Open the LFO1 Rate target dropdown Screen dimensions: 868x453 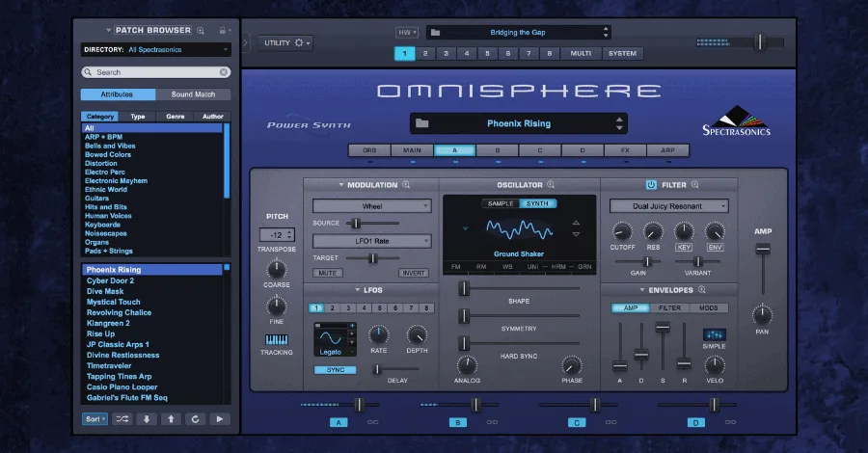(372, 241)
